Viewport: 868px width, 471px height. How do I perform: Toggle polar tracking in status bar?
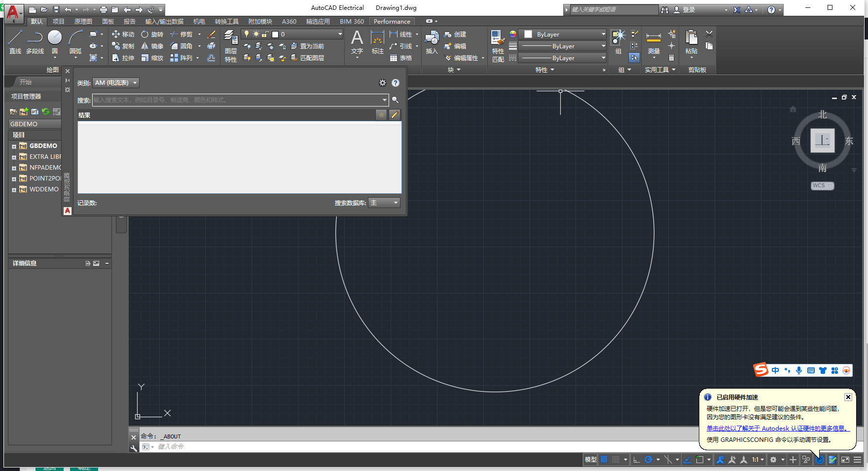coord(649,460)
